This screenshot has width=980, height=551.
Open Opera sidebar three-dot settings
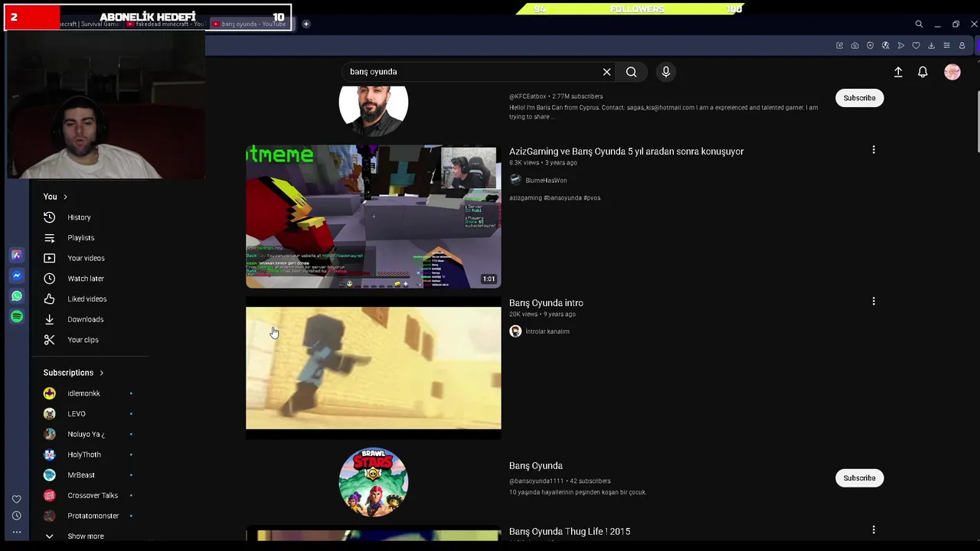click(x=16, y=532)
